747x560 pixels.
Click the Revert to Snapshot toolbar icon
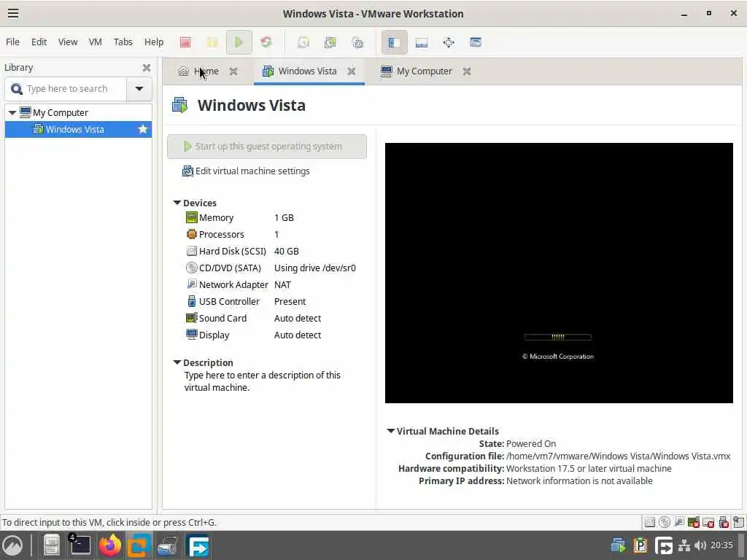(x=330, y=42)
